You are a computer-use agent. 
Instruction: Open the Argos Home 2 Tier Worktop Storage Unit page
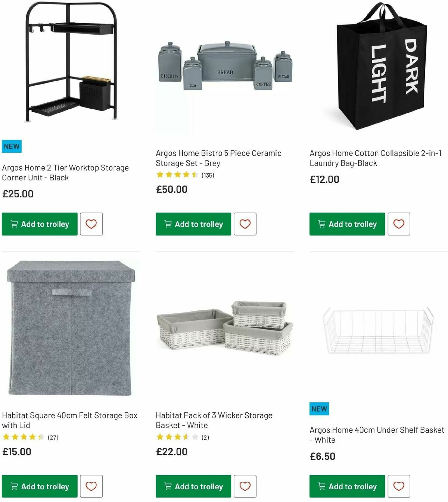65,173
